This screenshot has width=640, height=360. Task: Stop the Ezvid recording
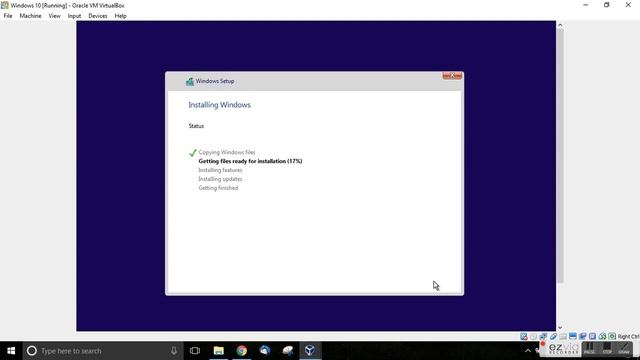(607, 348)
